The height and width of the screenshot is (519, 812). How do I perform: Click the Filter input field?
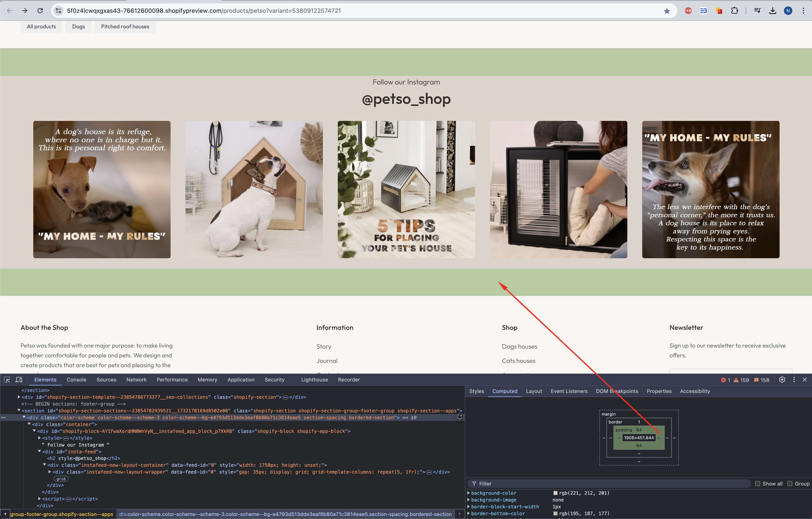click(607, 484)
